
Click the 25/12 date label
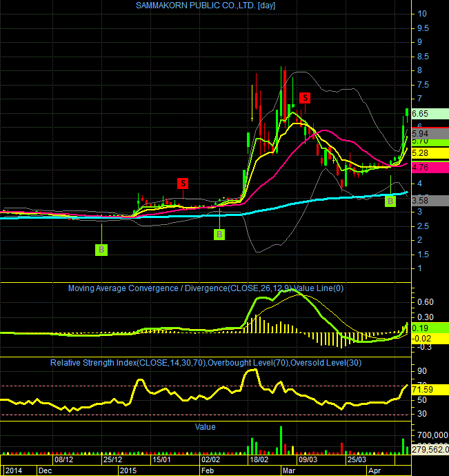click(112, 459)
